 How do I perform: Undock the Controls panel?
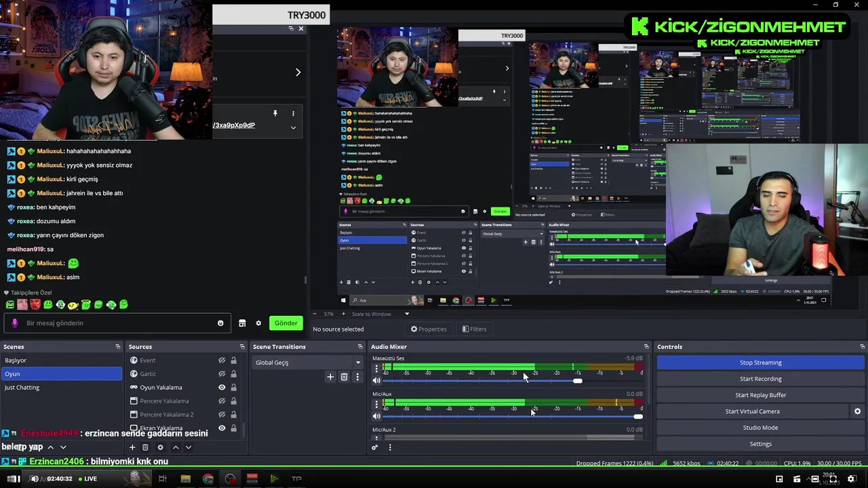(862, 347)
